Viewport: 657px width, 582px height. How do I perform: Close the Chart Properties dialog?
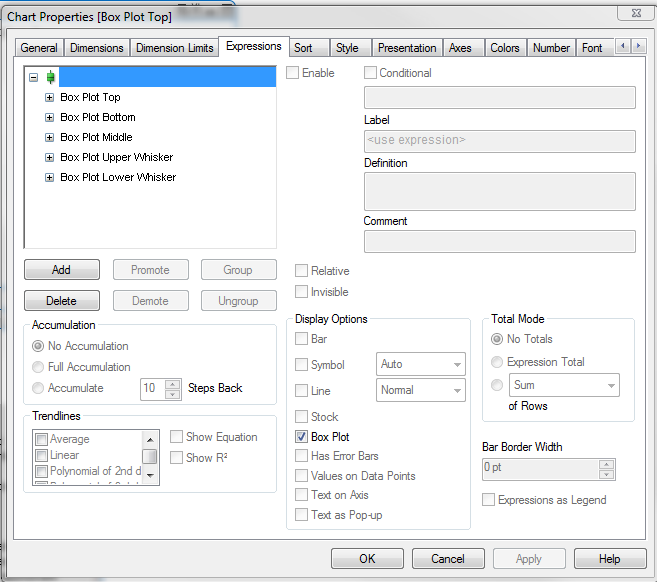(636, 13)
